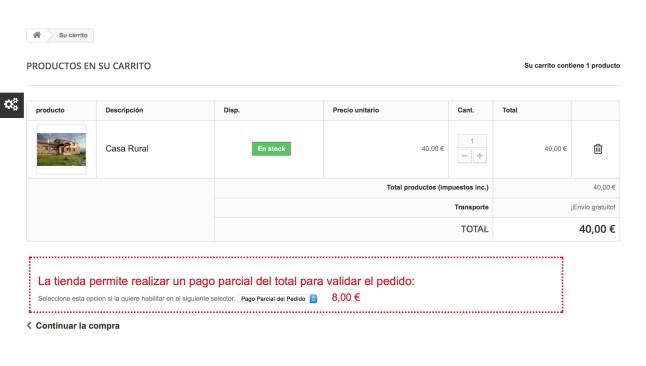
Task: Click the producto column header
Action: [50, 110]
